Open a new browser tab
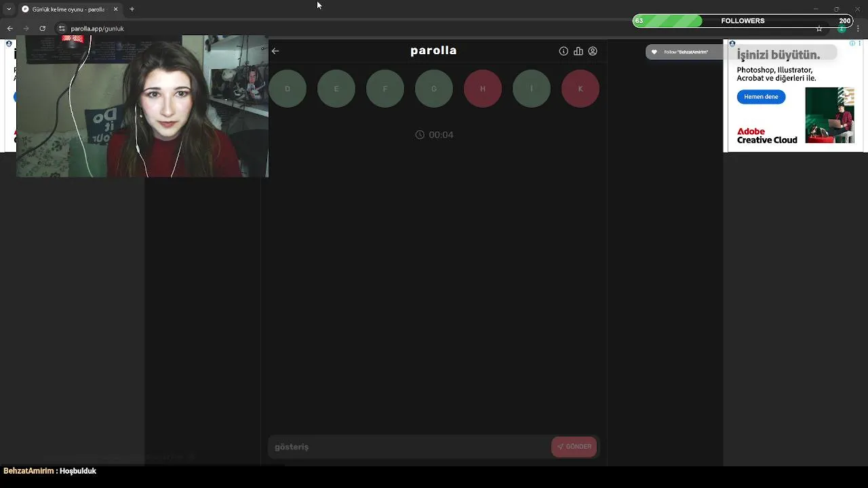 tap(132, 9)
